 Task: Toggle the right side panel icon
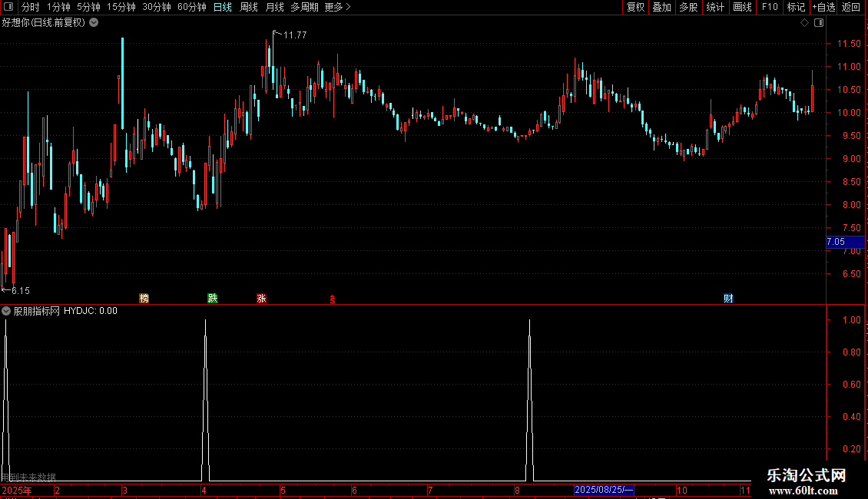(819, 23)
